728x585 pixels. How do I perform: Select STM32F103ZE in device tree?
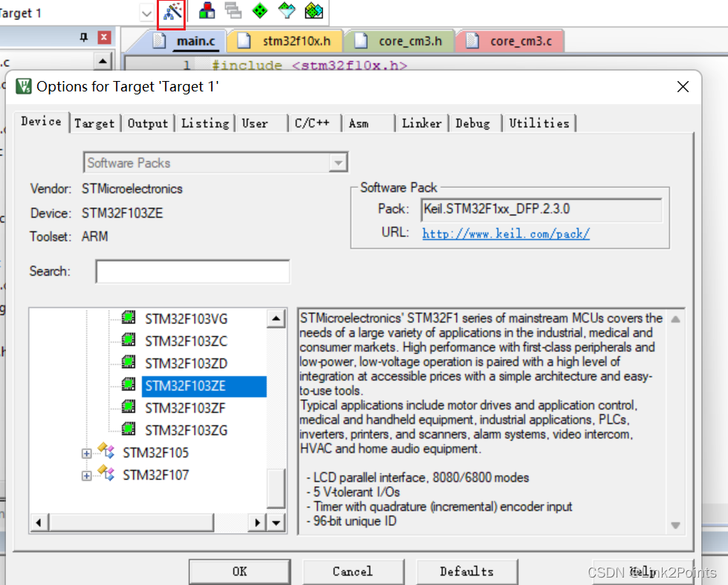(204, 386)
